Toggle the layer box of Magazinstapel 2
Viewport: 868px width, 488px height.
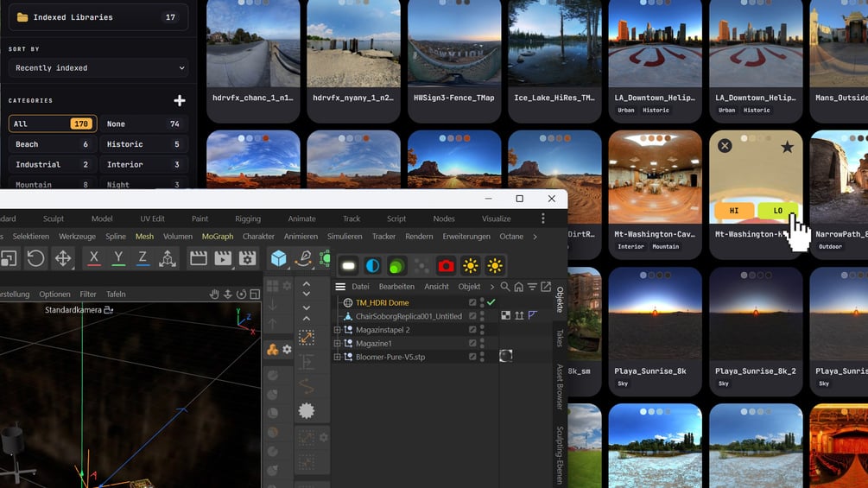tap(472, 330)
